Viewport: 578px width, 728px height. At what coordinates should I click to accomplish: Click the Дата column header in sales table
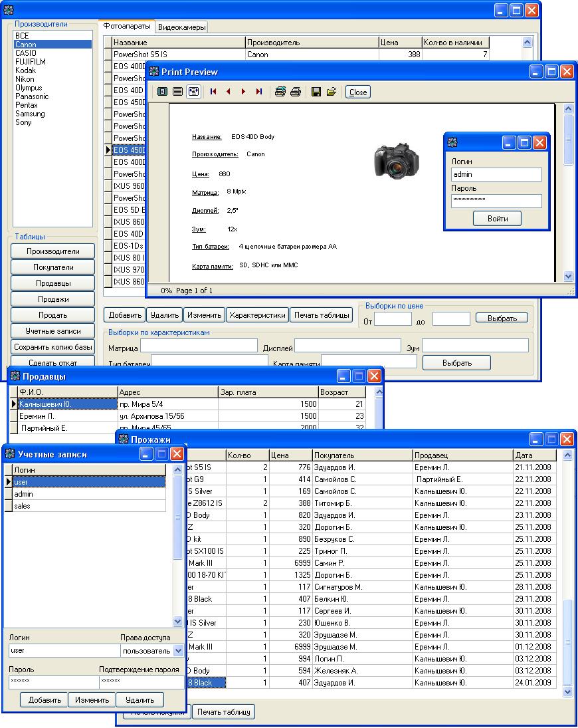[x=535, y=455]
